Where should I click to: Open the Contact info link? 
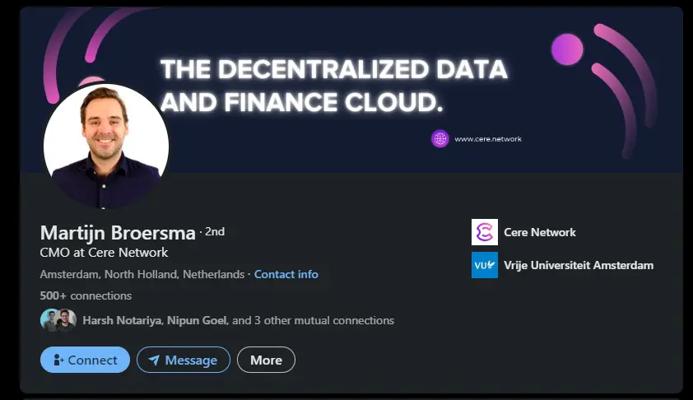[x=286, y=274]
